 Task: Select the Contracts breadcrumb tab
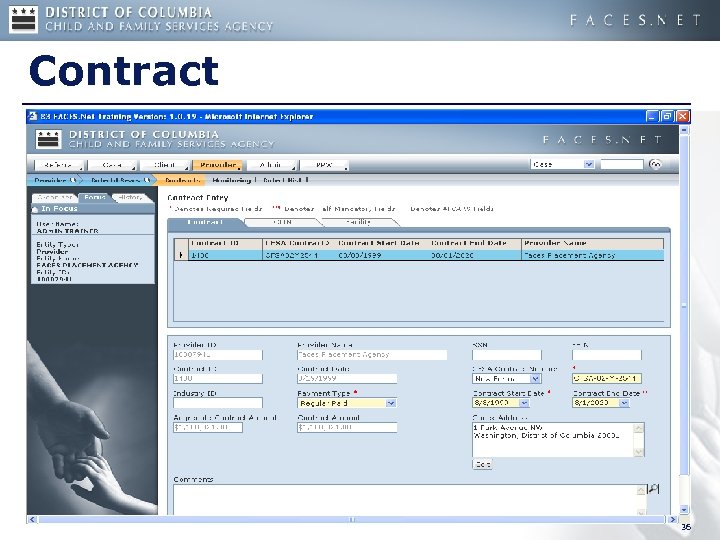pyautogui.click(x=182, y=180)
